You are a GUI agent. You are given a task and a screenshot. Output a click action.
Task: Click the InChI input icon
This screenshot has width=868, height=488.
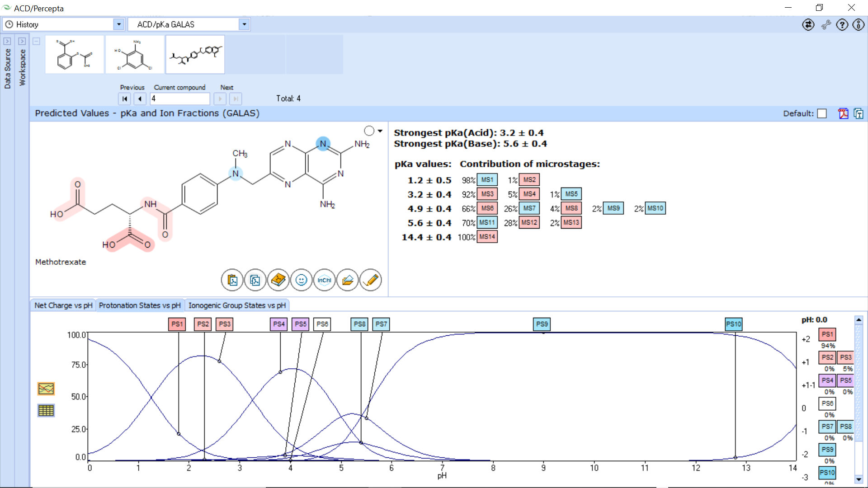coord(325,280)
